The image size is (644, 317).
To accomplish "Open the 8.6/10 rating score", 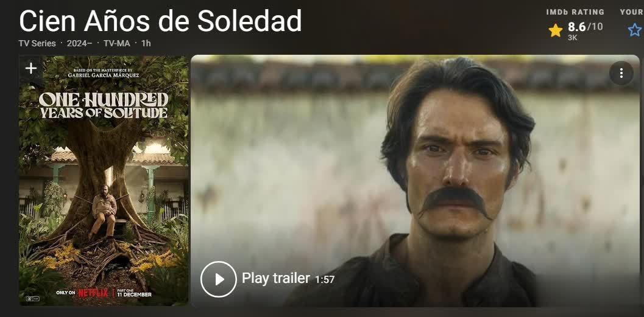I will pyautogui.click(x=586, y=27).
